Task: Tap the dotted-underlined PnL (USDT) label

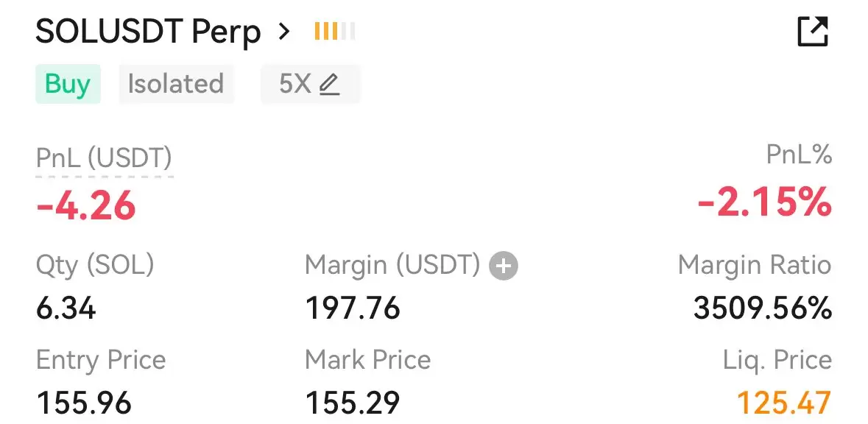Action: (x=104, y=158)
